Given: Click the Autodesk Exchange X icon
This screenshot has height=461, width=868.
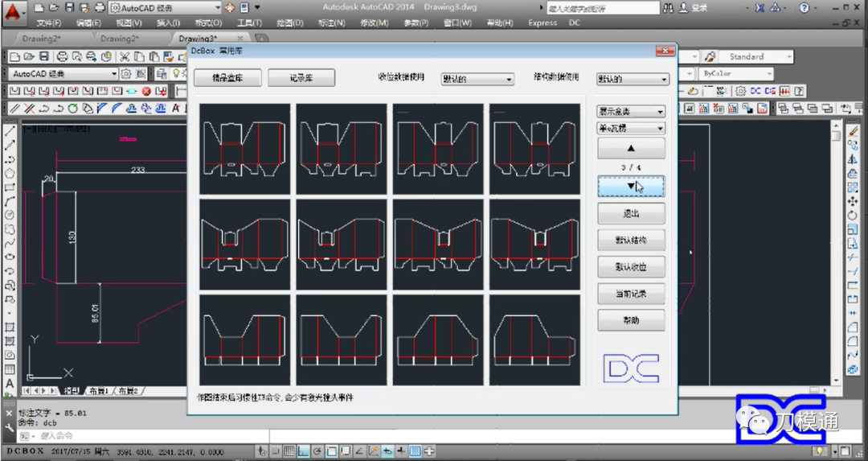Looking at the screenshot, I should (760, 8).
